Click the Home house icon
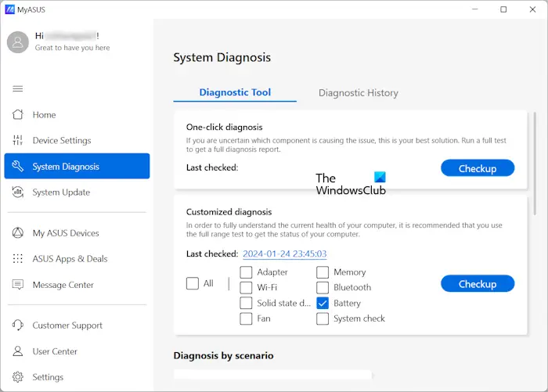The height and width of the screenshot is (392, 548). pos(18,114)
